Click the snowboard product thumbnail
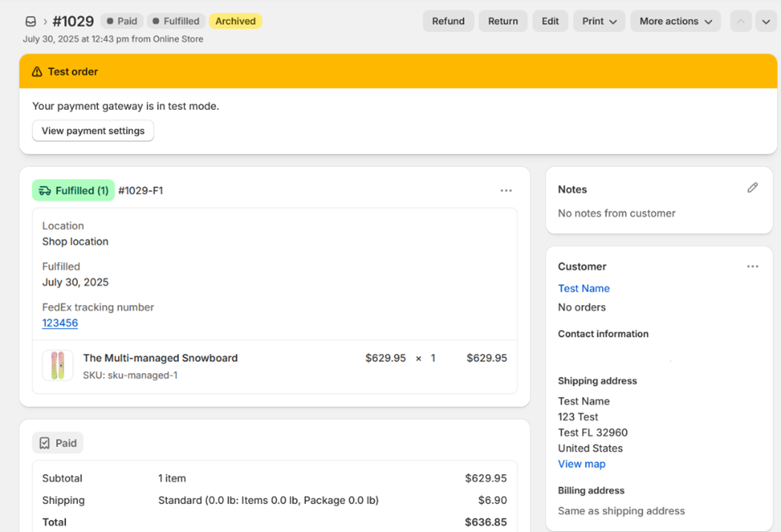The image size is (781, 532). click(x=58, y=366)
